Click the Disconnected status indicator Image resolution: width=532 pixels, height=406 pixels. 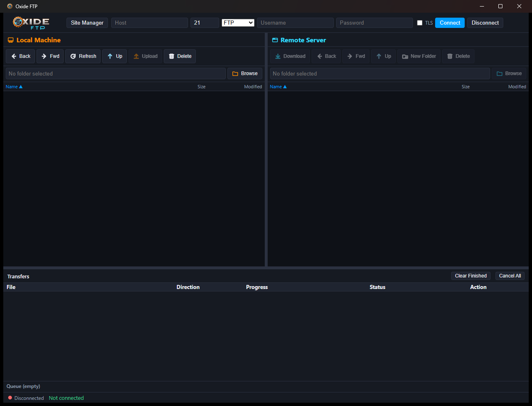(26, 398)
